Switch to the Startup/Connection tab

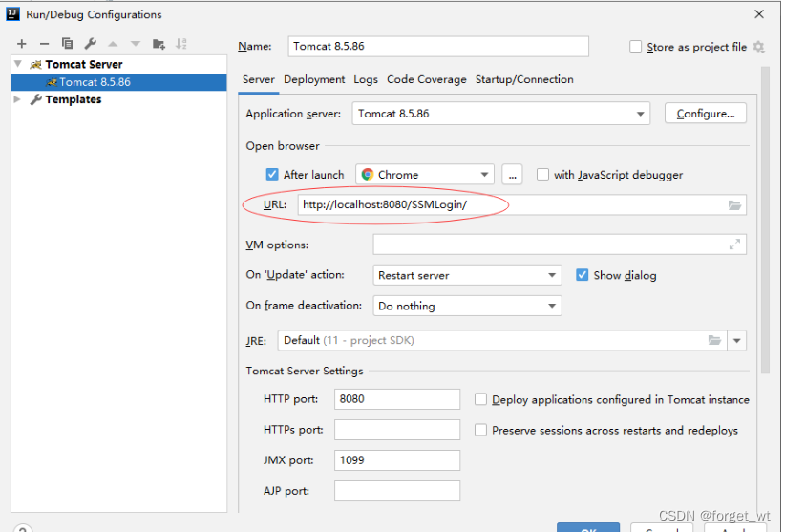point(524,79)
